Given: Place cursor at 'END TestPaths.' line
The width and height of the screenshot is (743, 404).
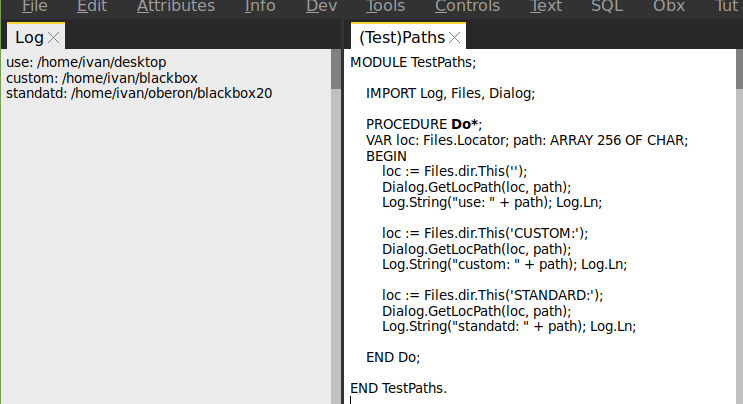Looking at the screenshot, I should click(399, 388).
